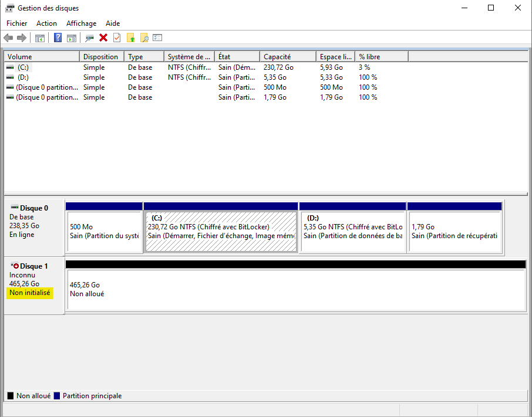Toggle the console tree pane icon
Image resolution: width=532 pixels, height=417 pixels.
point(39,38)
